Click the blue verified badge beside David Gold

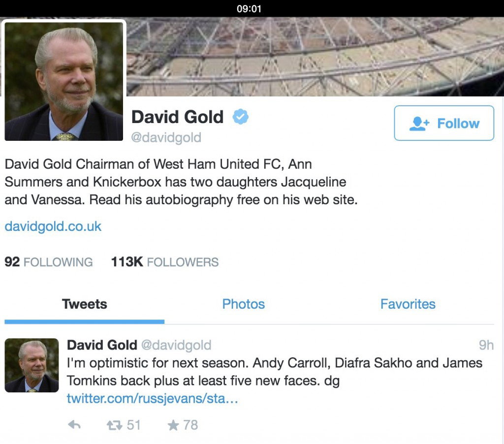pos(240,117)
